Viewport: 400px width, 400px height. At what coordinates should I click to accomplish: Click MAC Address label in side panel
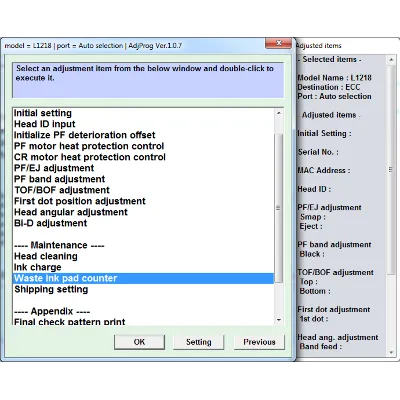pyautogui.click(x=324, y=170)
